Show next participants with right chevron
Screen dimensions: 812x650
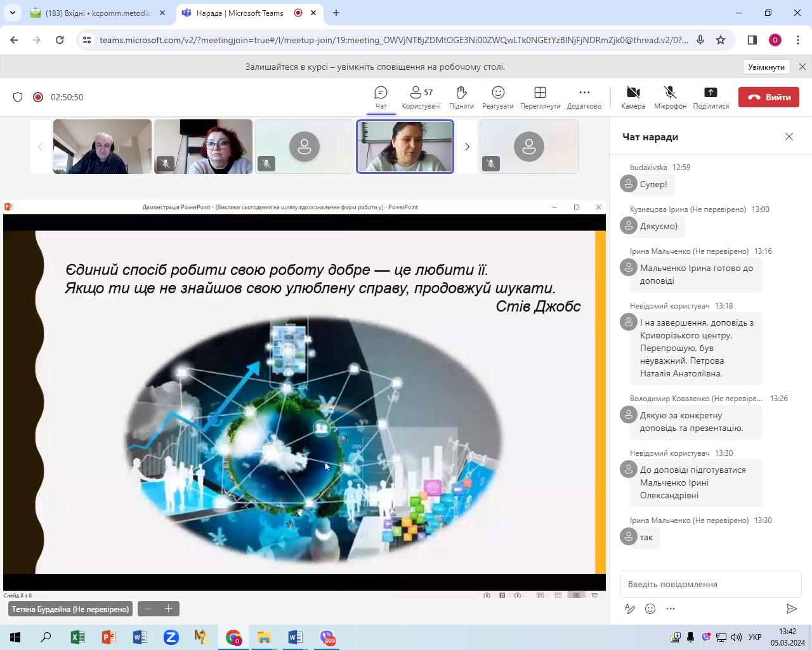pos(468,147)
